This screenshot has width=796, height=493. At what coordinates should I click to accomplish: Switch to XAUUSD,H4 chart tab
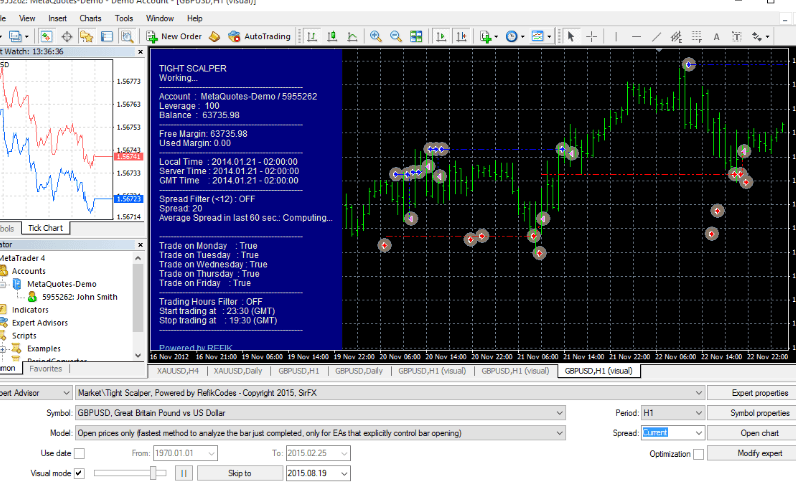coord(178,371)
